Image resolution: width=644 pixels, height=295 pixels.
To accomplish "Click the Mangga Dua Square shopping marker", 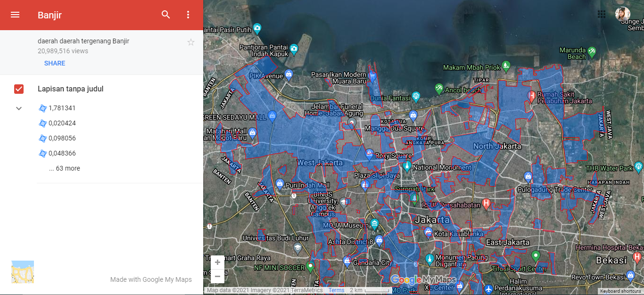I will click(x=413, y=115).
